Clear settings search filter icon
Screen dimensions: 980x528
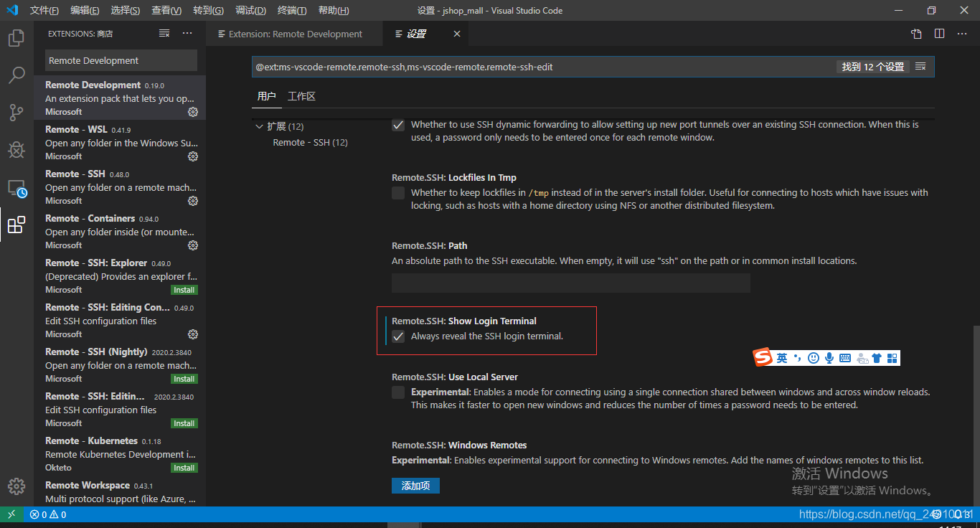[x=920, y=67]
